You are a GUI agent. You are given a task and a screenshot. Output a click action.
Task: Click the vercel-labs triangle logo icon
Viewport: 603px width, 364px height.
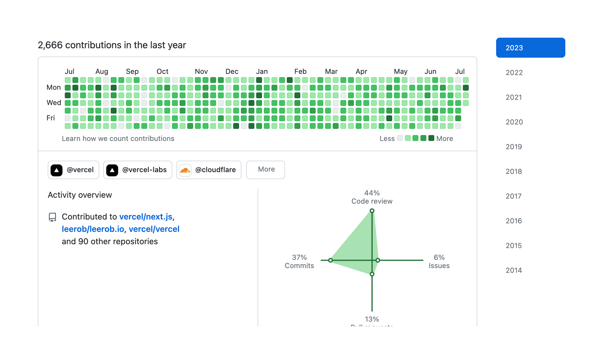112,170
